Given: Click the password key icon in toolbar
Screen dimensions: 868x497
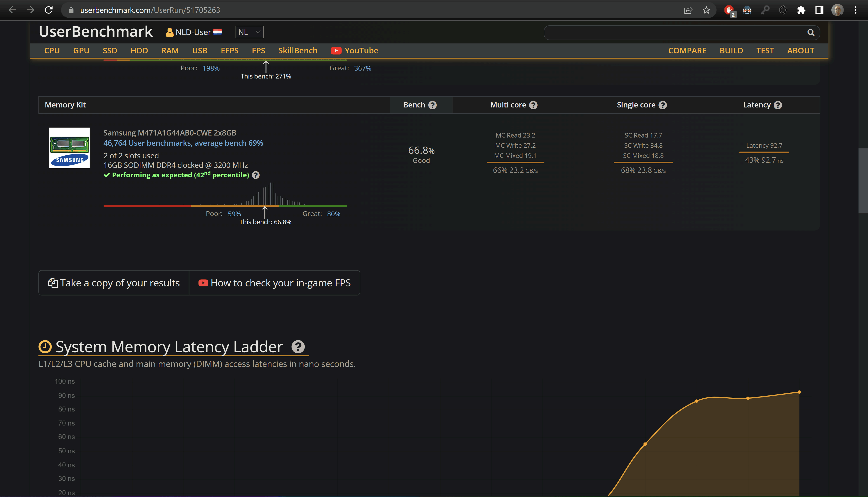Looking at the screenshot, I should (x=765, y=10).
